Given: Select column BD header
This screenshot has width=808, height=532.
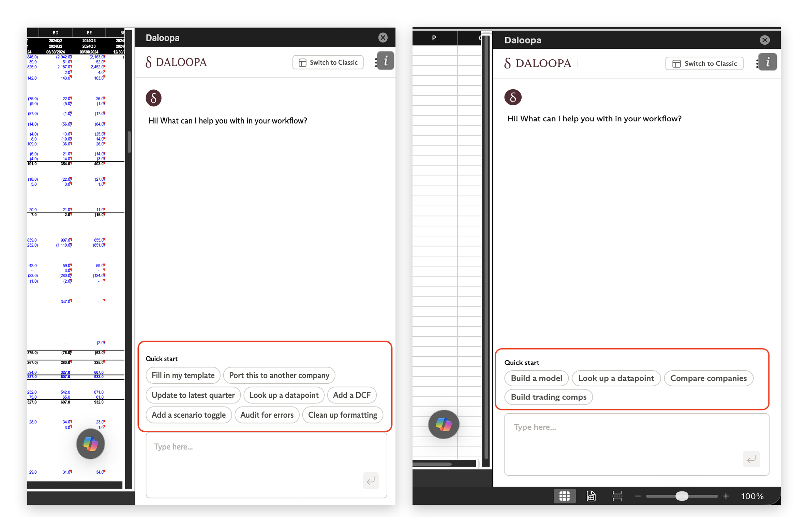Looking at the screenshot, I should (56, 33).
